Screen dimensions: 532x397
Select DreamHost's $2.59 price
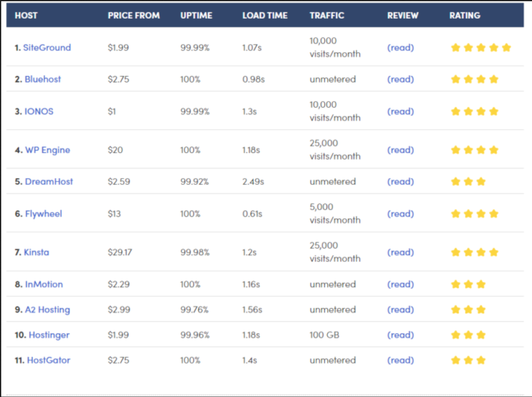[x=119, y=181]
